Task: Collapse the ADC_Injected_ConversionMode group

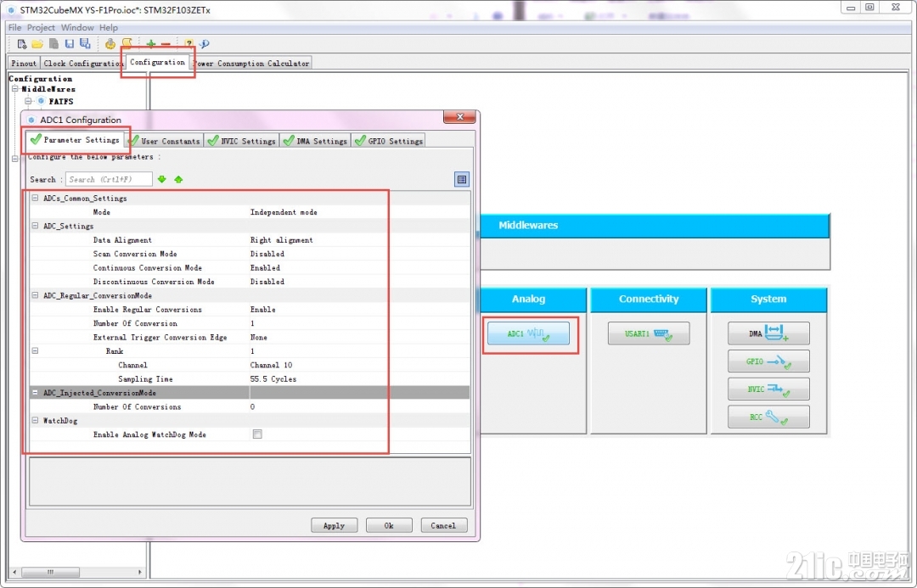Action: tap(35, 393)
